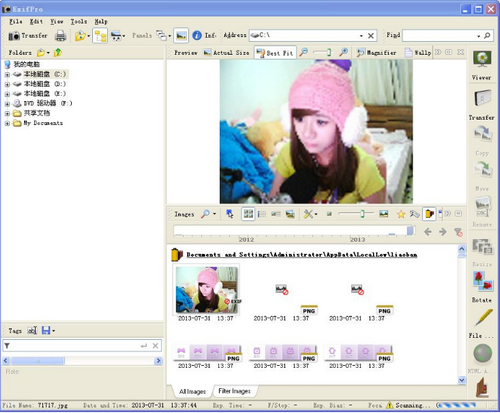Open the Edit menu
This screenshot has width=500, height=413.
coord(36,22)
